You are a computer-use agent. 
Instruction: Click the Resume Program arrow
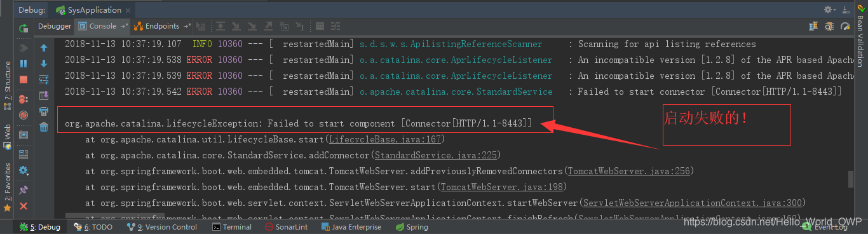(x=24, y=48)
